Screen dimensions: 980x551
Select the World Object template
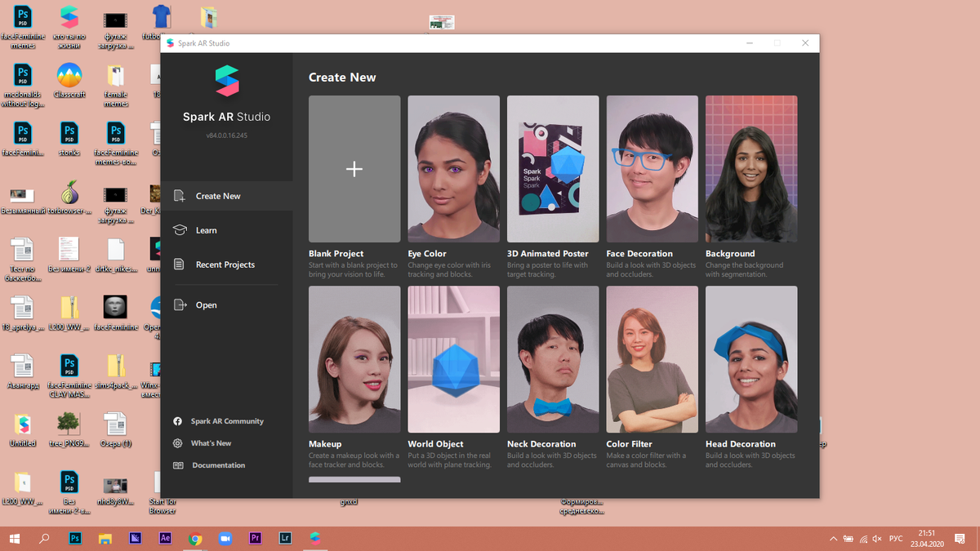click(453, 359)
